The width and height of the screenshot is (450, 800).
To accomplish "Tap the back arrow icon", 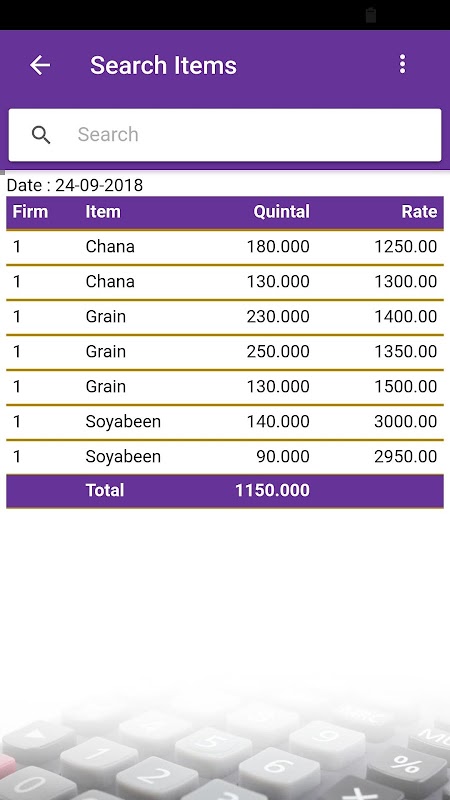I will pos(40,65).
